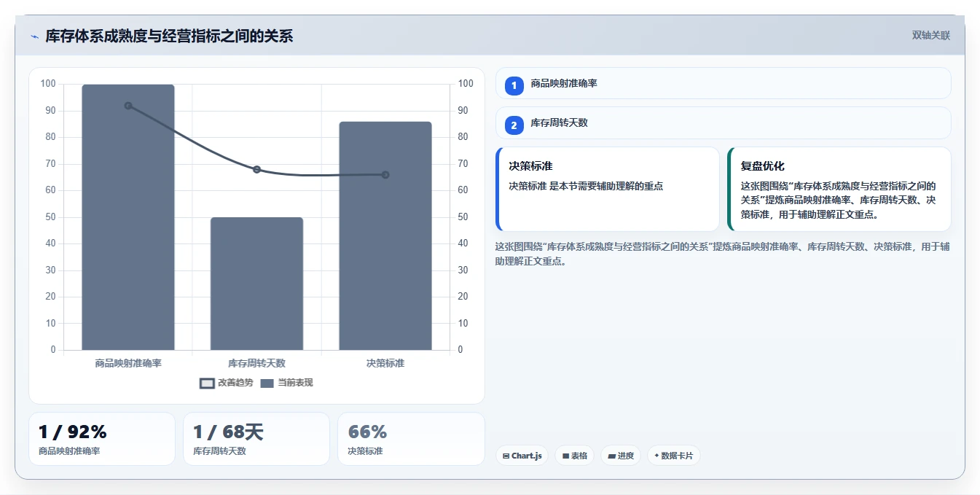
Task: Toggle the 改善趋势 legend entry
Action: click(x=227, y=383)
